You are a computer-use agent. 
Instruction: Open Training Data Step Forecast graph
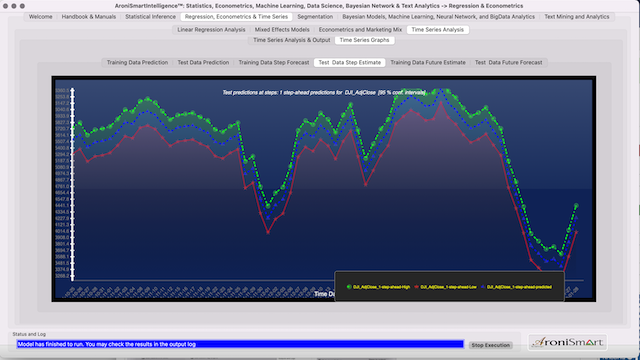click(x=274, y=62)
